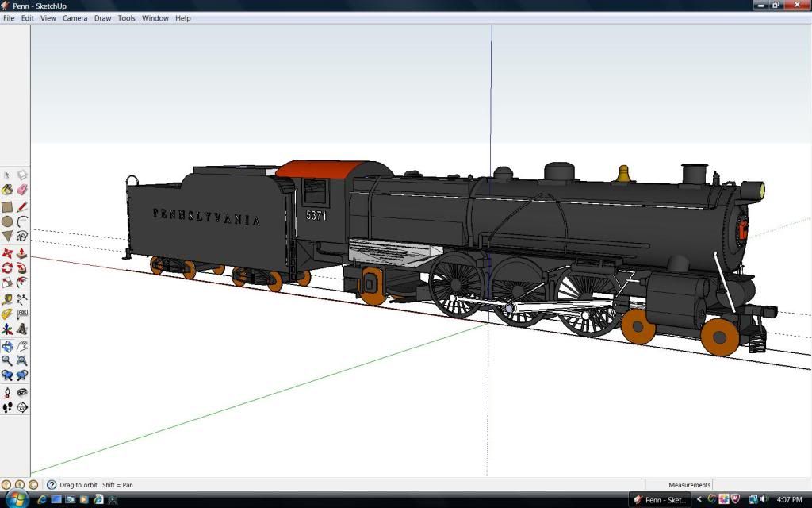Open the Windows Start menu
812x508 pixels.
tap(17, 500)
